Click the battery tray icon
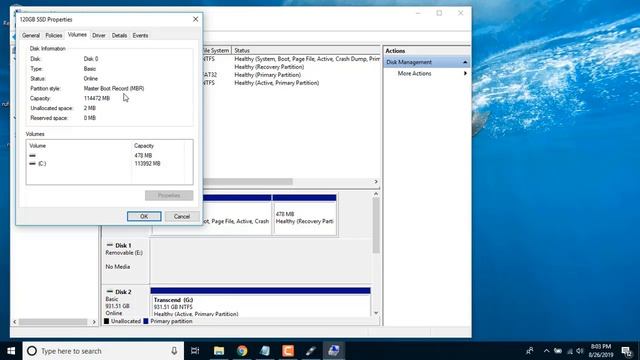Viewport: 640px width, 360px height. coord(558,351)
